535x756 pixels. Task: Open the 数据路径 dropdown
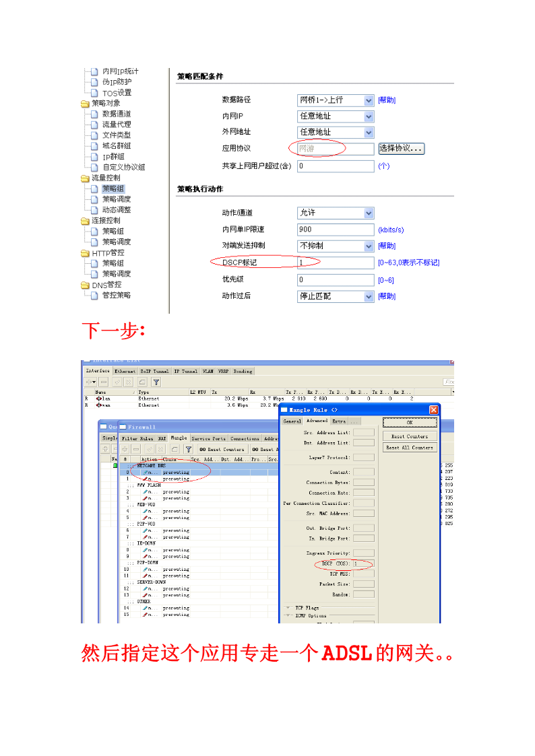[369, 100]
